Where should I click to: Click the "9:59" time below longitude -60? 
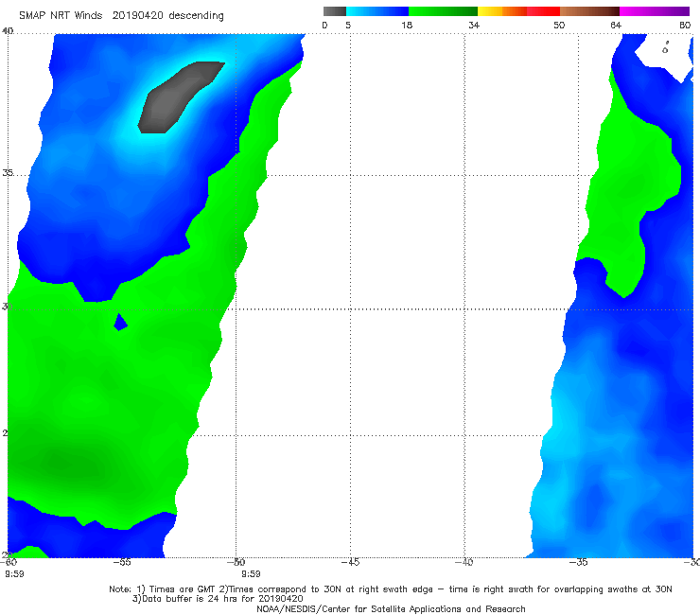[14, 574]
